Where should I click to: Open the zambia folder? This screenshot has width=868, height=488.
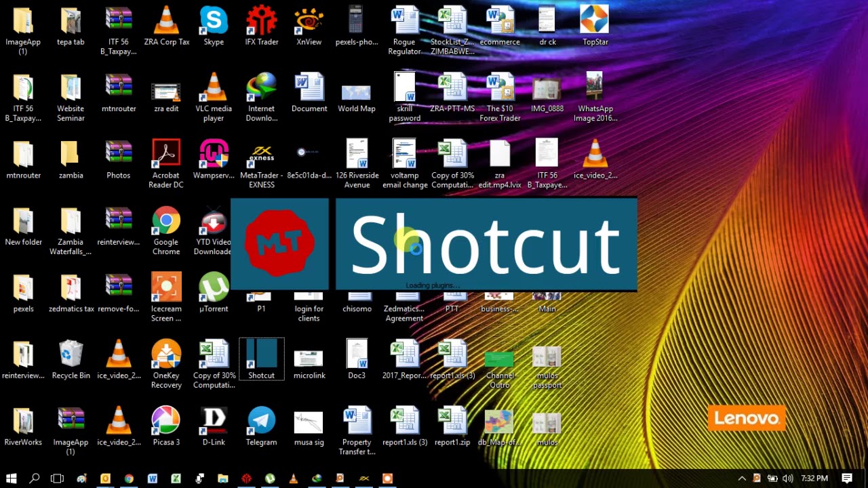tap(71, 159)
